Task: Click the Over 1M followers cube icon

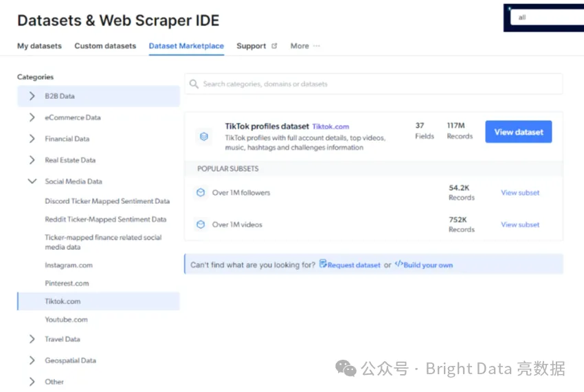Action: pyautogui.click(x=201, y=193)
